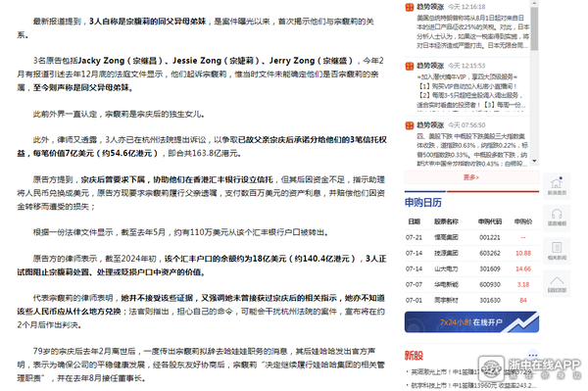Click the subscription price 84
Viewport: 588px width, 391px height.
(523, 300)
